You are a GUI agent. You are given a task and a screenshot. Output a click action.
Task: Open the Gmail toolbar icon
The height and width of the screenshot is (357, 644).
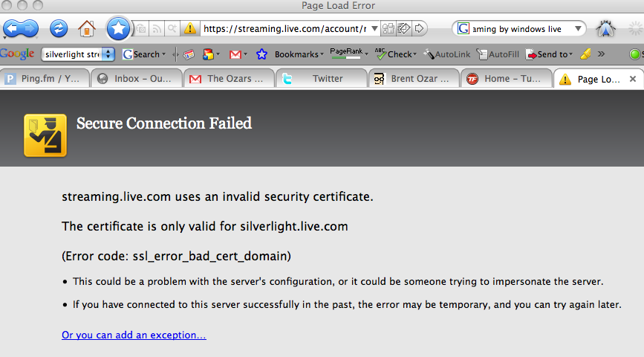coord(235,54)
